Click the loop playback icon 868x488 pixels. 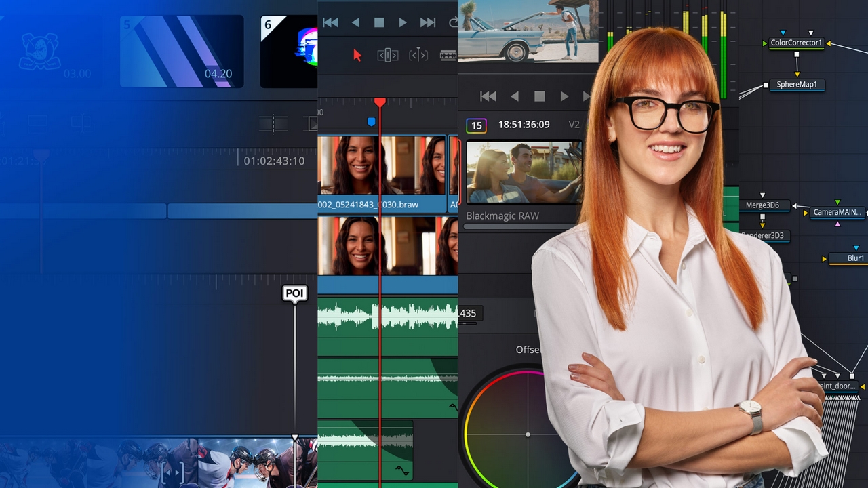453,22
